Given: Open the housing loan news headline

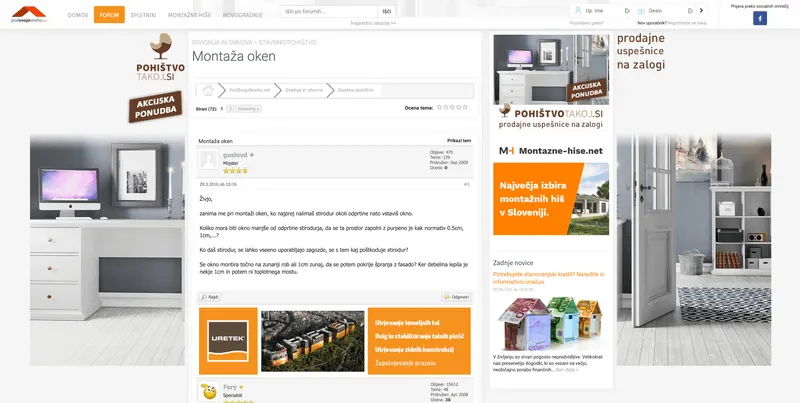Looking at the screenshot, I should click(548, 278).
